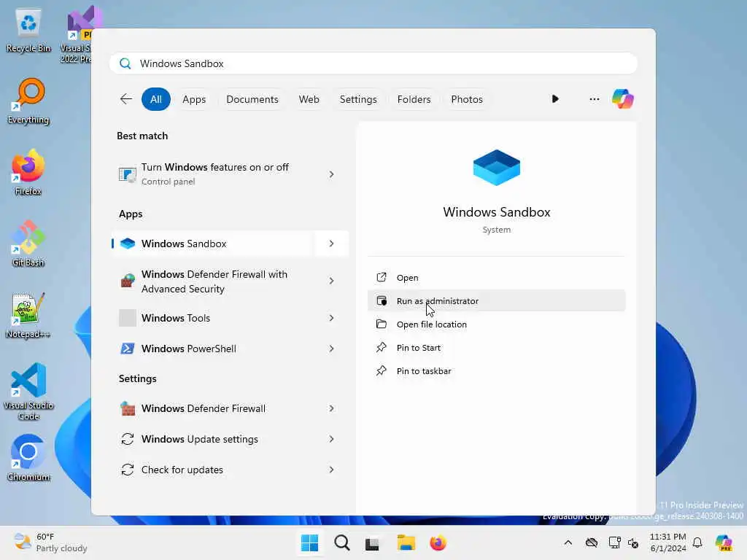Expand chevron next to Windows Defender Firewall setting
The height and width of the screenshot is (560, 747).
tap(332, 408)
